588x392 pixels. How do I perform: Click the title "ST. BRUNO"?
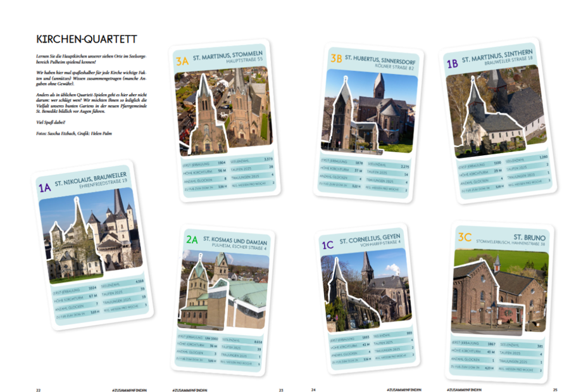[530, 237]
